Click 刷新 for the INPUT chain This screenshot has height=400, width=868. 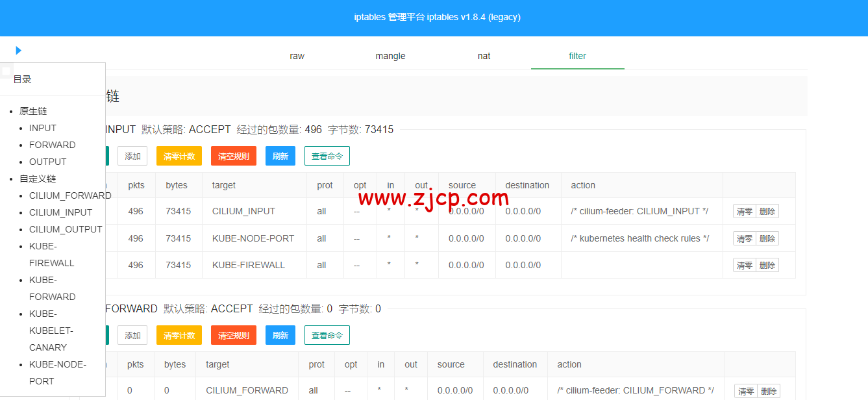(x=280, y=156)
